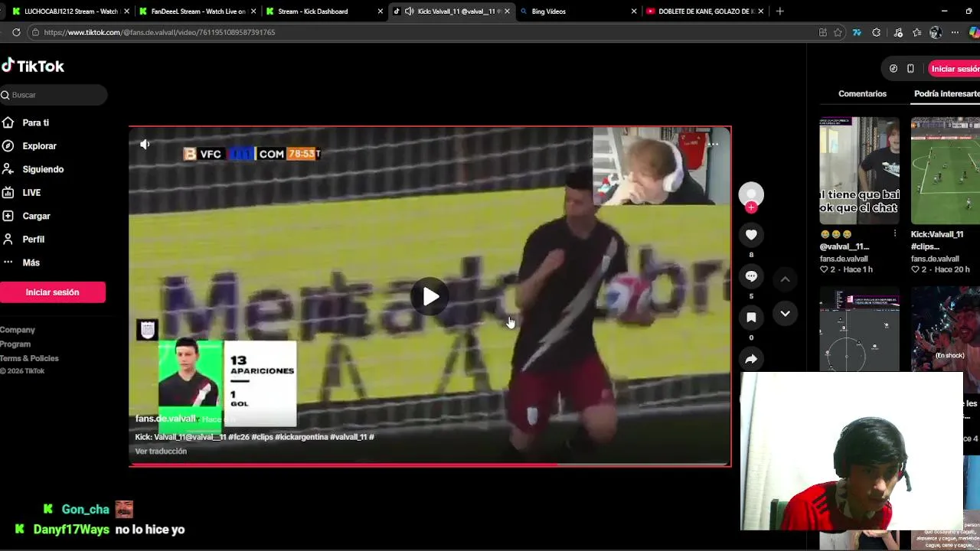Mute the video using the speaker icon
This screenshot has height=551, width=980.
pyautogui.click(x=145, y=144)
